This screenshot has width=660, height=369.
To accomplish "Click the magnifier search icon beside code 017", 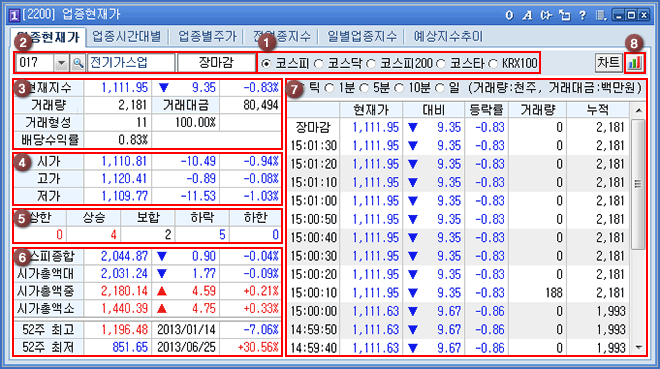I will pyautogui.click(x=77, y=63).
